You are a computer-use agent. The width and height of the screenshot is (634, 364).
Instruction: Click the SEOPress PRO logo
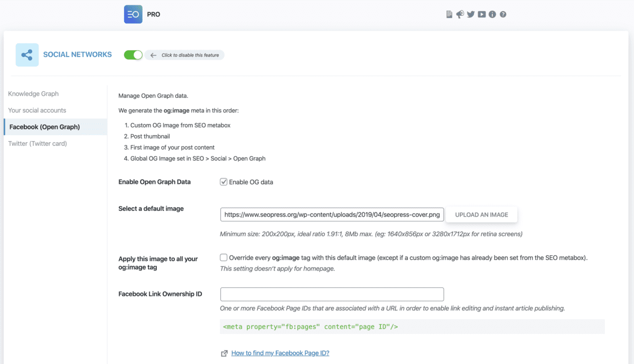coord(133,14)
